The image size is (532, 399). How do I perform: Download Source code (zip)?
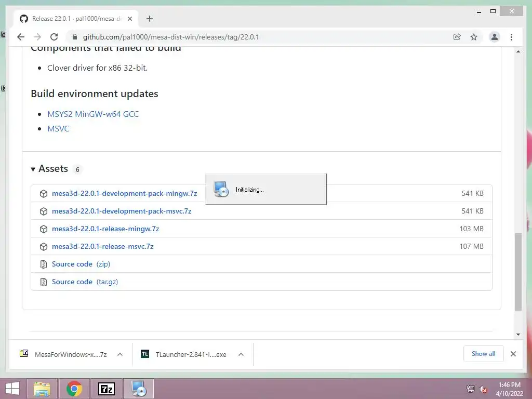pos(81,264)
